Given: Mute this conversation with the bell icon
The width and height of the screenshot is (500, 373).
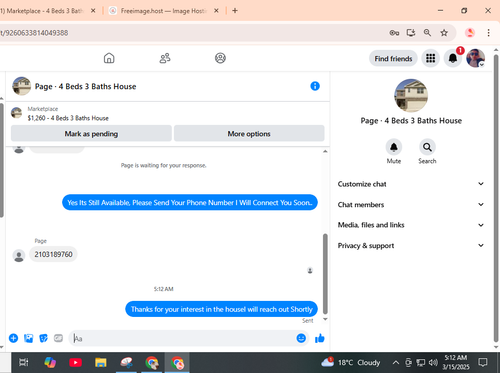Looking at the screenshot, I should 394,147.
